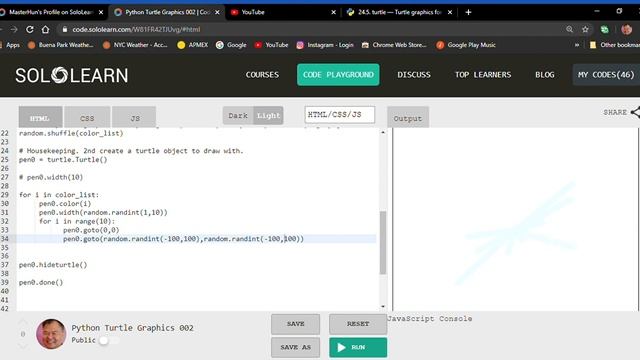Click the "pen0.done()" code line
This screenshot has width=640, height=360.
(x=41, y=282)
